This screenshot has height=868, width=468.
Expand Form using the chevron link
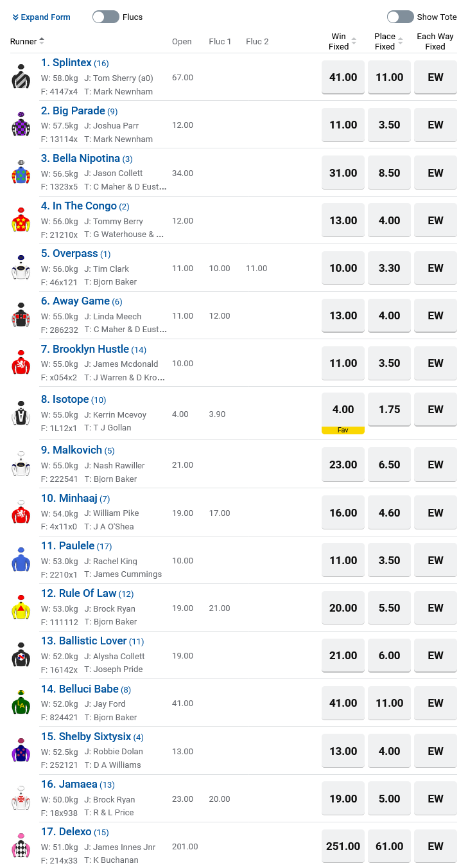(41, 17)
